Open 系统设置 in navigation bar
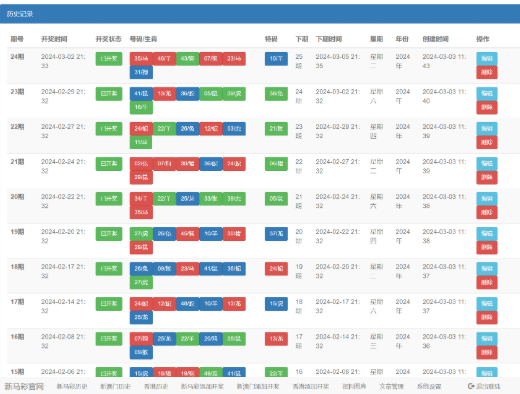The width and height of the screenshot is (520, 394). (429, 386)
